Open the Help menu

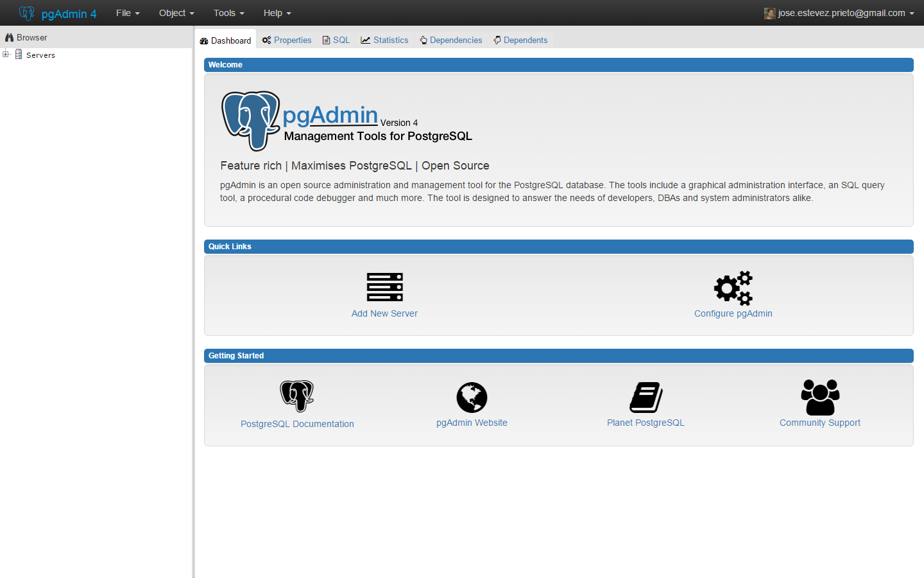pos(277,13)
